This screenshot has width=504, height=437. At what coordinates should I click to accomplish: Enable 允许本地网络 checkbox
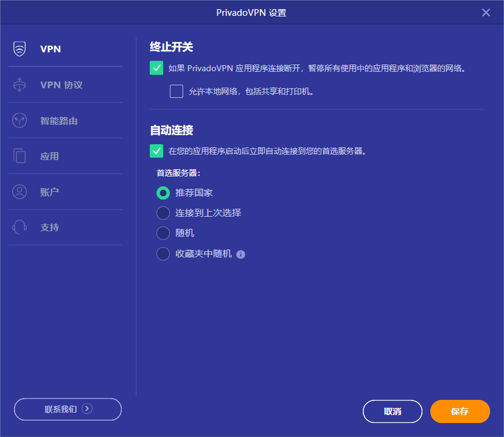tap(177, 91)
